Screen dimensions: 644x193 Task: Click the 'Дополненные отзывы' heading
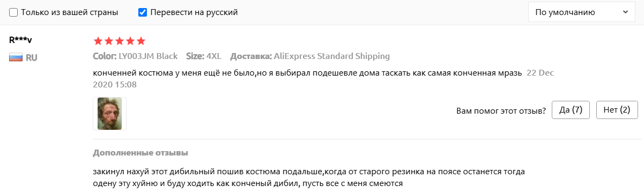click(140, 153)
